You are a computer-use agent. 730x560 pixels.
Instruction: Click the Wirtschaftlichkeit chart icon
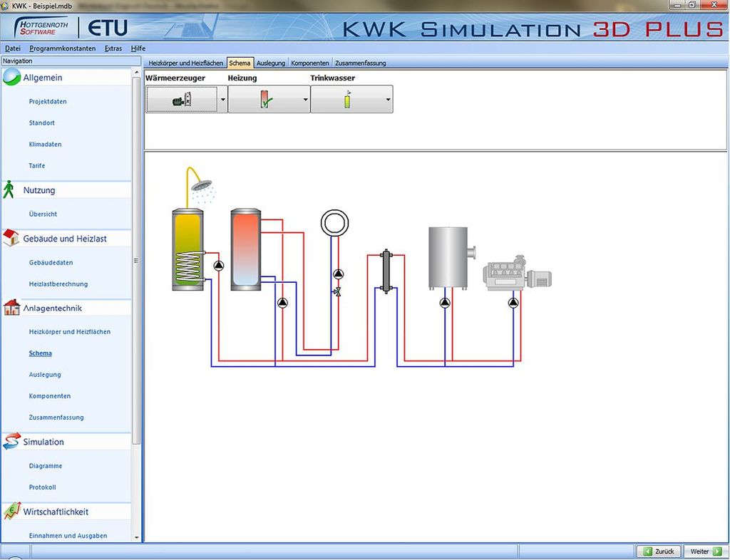point(12,511)
